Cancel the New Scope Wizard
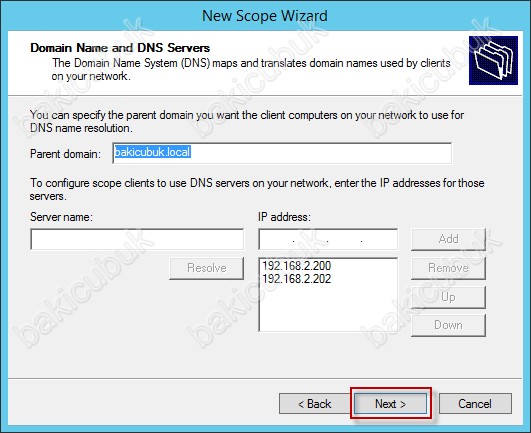The width and height of the screenshot is (531, 433). [x=475, y=404]
